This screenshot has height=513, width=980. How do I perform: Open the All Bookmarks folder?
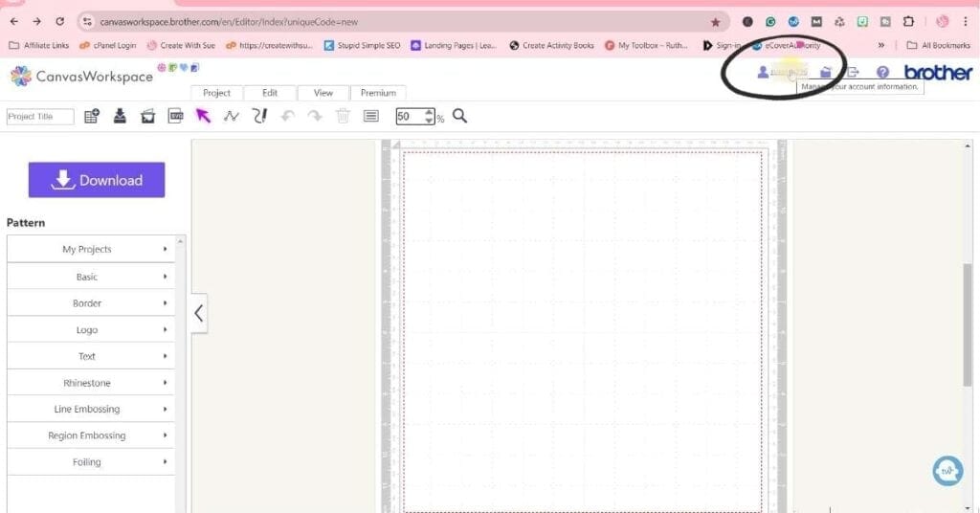pyautogui.click(x=938, y=46)
